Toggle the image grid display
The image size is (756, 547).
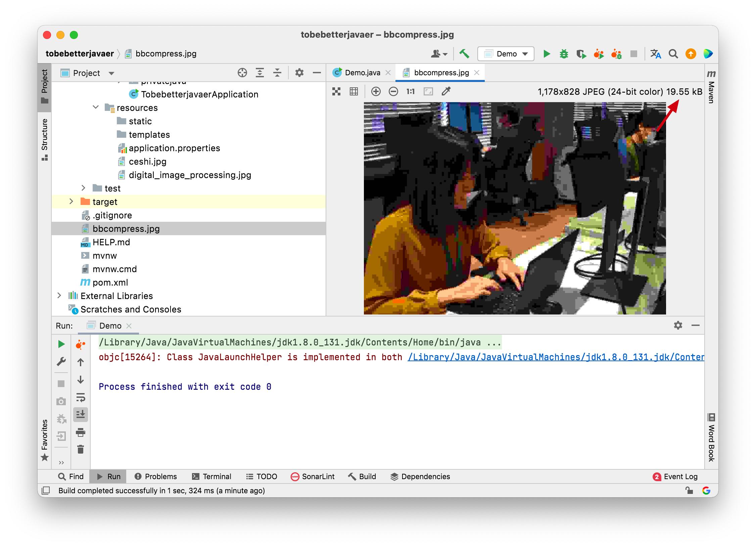(x=354, y=91)
